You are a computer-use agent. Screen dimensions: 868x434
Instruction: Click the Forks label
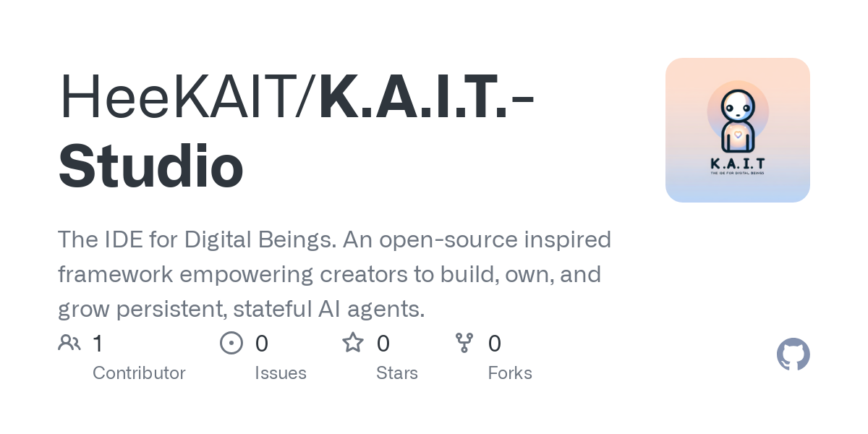click(510, 373)
